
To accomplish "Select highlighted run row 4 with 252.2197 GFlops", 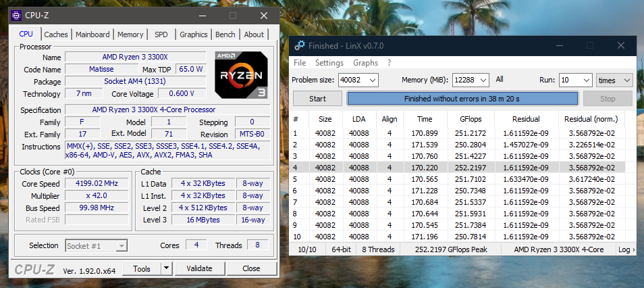I will [458, 168].
